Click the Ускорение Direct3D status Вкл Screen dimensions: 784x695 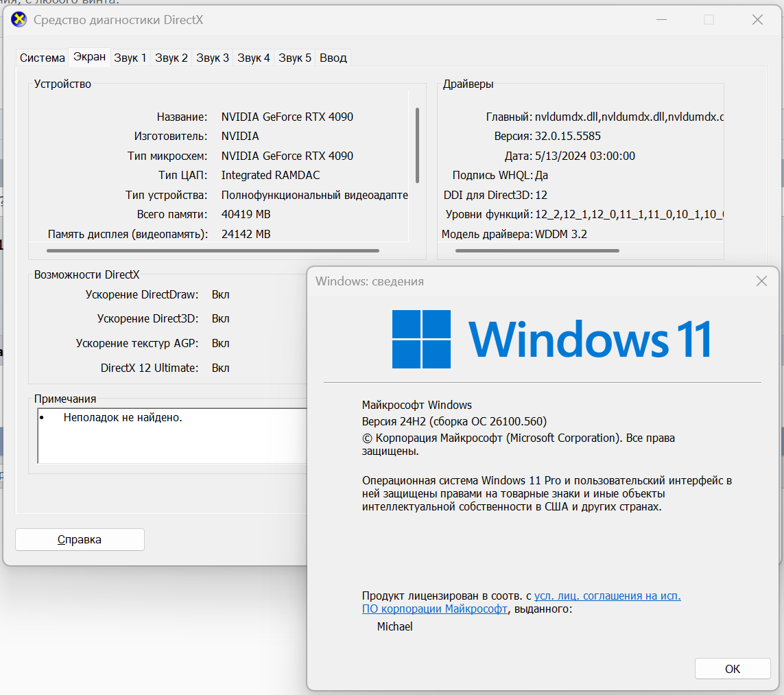pos(220,318)
